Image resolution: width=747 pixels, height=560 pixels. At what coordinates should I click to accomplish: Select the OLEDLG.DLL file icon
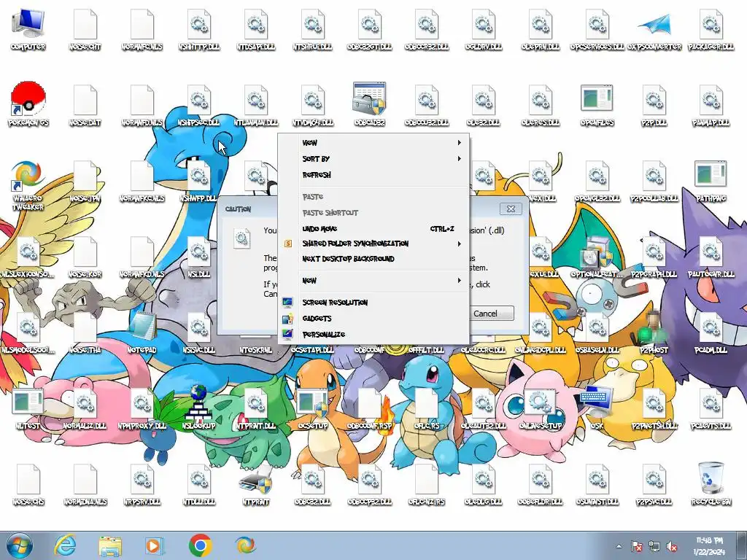point(484,484)
